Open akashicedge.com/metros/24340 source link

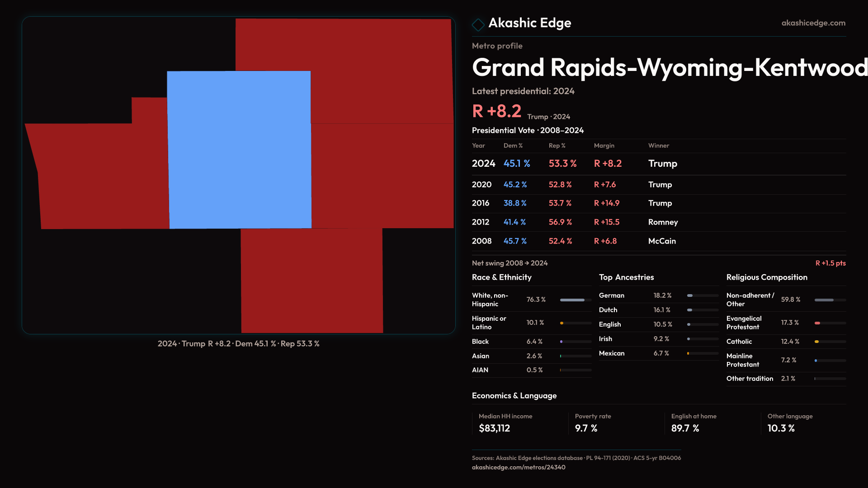coord(518,467)
